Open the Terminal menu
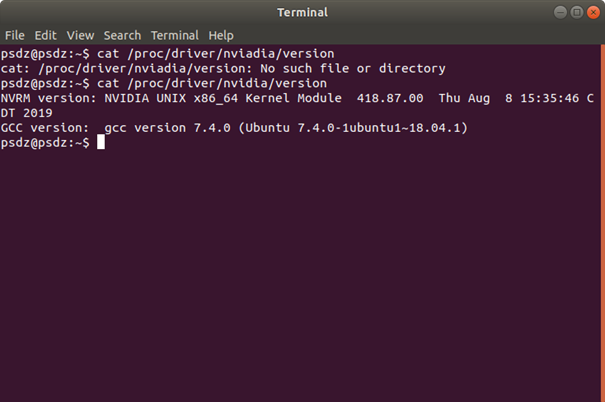Viewport: 605px width, 402px height. click(x=175, y=35)
